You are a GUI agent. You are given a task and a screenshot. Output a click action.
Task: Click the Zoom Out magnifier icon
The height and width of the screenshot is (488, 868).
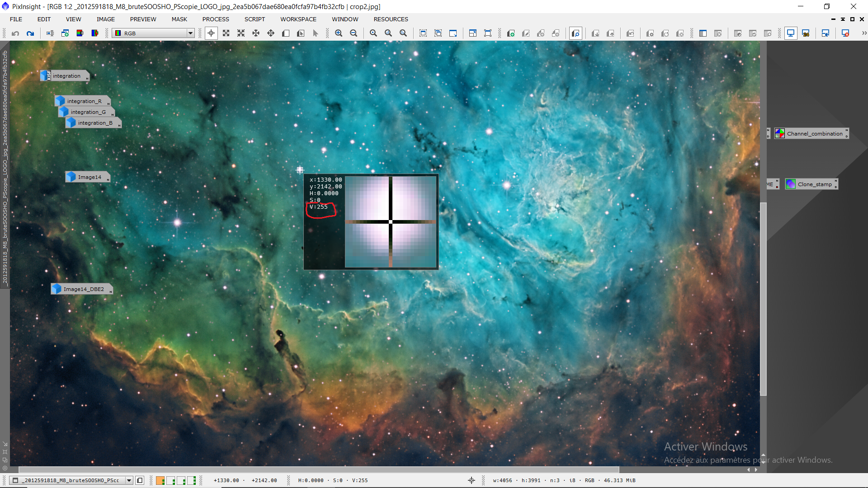click(354, 33)
